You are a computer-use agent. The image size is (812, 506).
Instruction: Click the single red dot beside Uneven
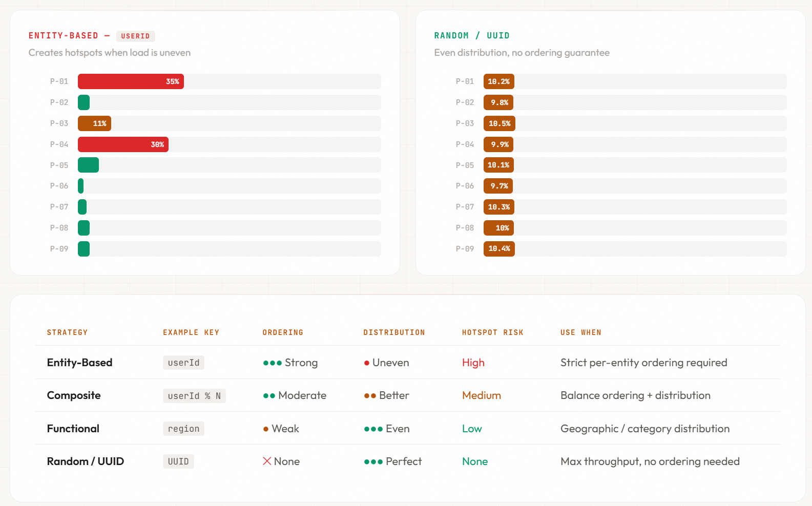tap(367, 363)
